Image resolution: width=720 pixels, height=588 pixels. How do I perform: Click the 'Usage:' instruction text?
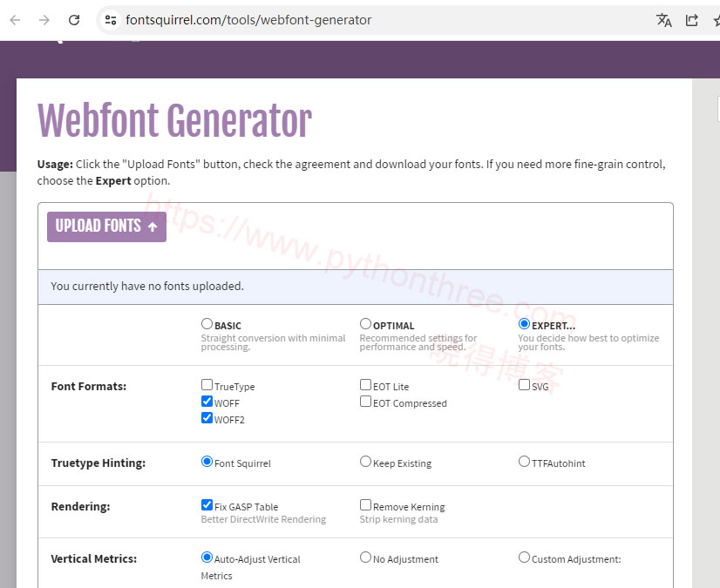pos(351,172)
